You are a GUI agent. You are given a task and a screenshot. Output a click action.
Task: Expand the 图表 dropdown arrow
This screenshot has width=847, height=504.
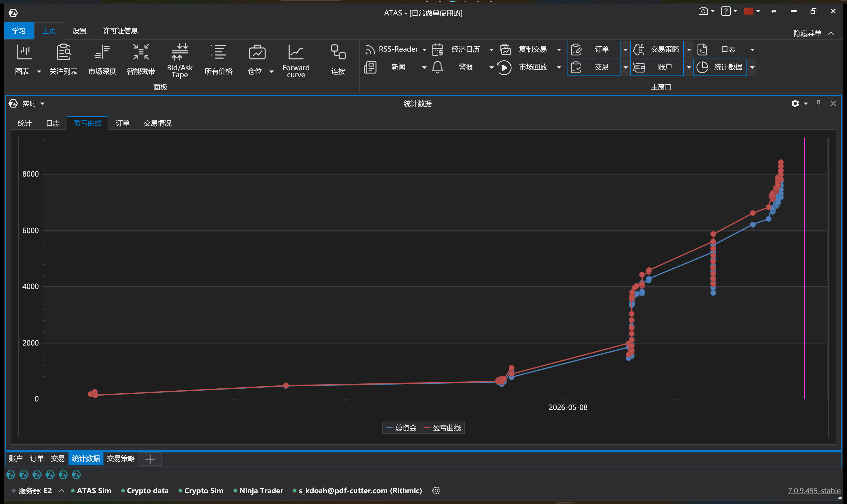pos(39,72)
